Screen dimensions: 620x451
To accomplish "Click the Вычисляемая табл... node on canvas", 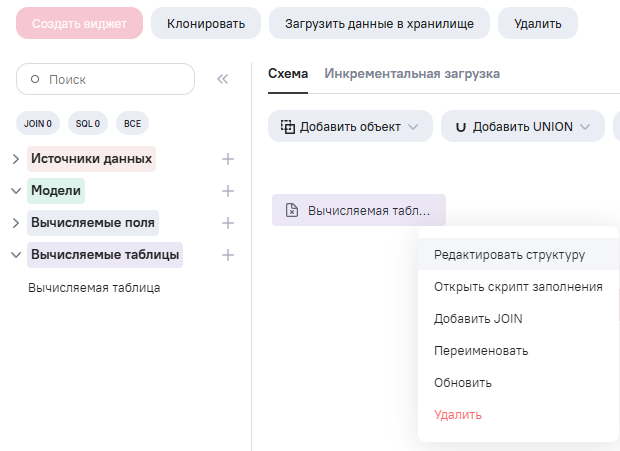I will [x=358, y=210].
